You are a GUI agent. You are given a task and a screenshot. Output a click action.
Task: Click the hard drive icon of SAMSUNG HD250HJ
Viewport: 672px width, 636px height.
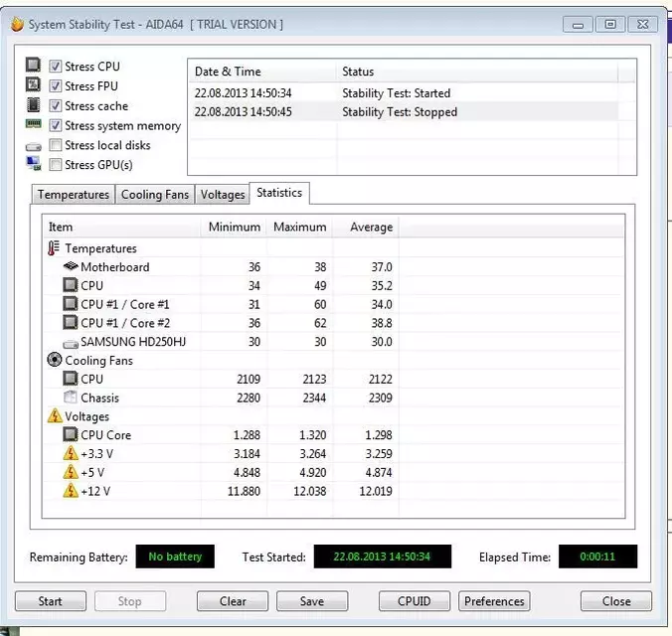(71, 344)
